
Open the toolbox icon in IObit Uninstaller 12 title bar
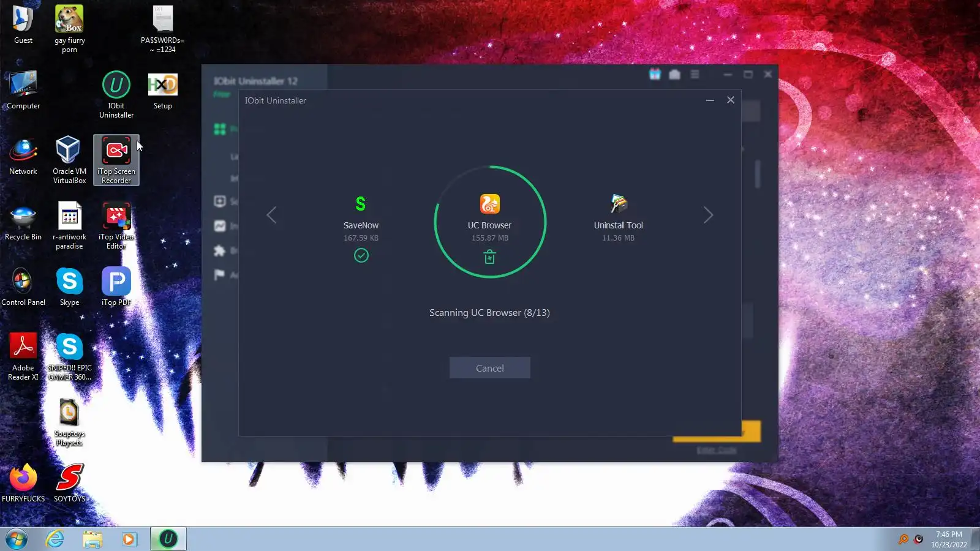(674, 74)
